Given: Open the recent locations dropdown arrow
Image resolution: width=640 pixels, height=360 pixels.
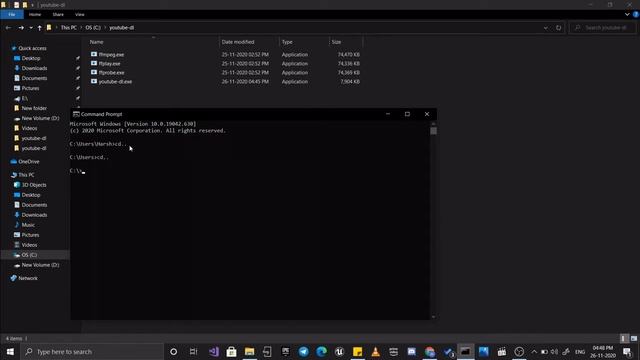Looking at the screenshot, I should coord(31,28).
